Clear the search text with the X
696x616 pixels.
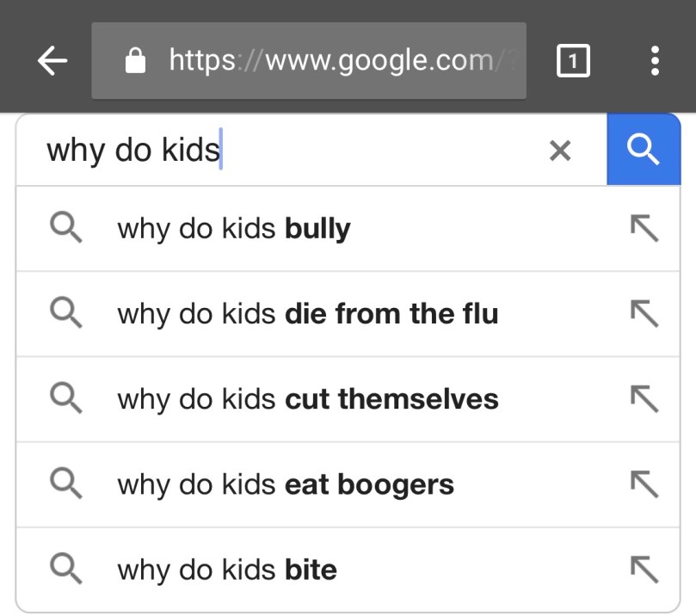click(560, 151)
